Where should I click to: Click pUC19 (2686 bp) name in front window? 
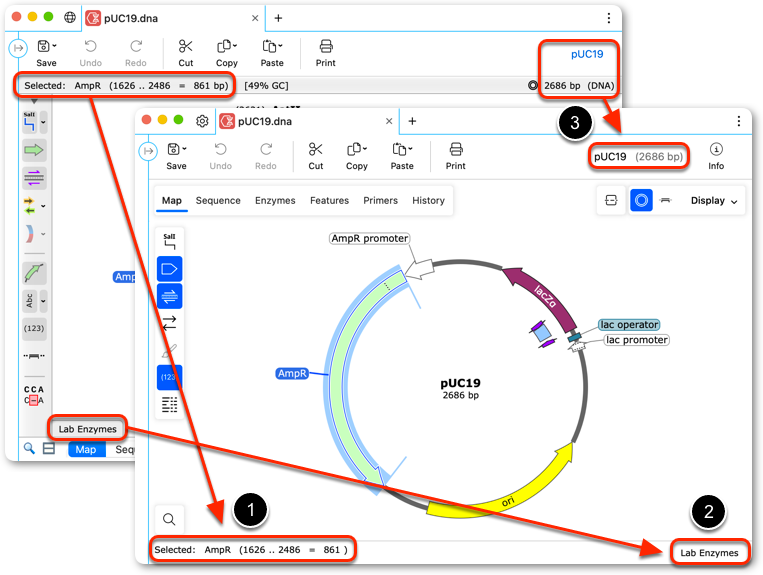coord(638,157)
